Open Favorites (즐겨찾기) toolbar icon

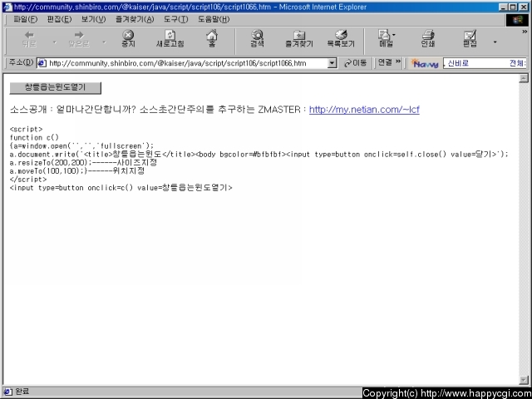[299, 39]
